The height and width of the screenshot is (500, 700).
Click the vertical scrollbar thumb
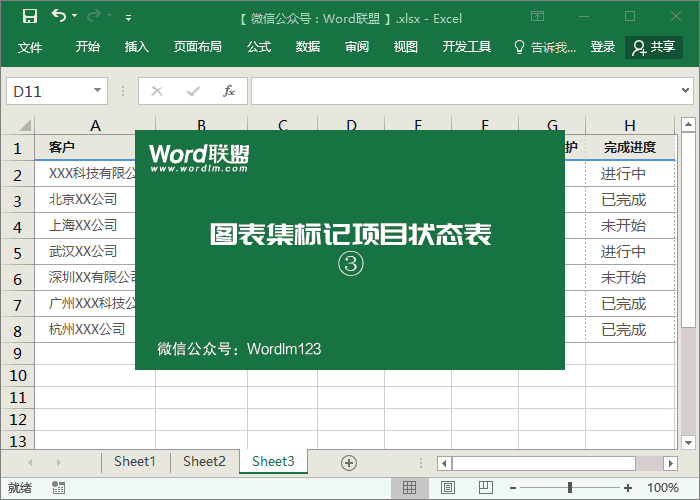click(688, 229)
